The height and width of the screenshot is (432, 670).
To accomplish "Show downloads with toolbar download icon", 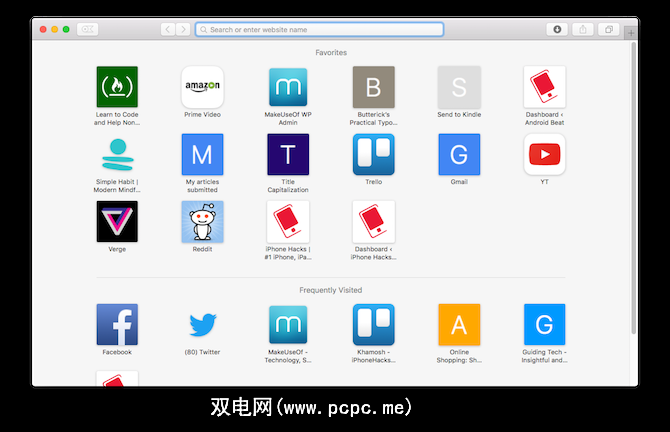I will point(557,29).
